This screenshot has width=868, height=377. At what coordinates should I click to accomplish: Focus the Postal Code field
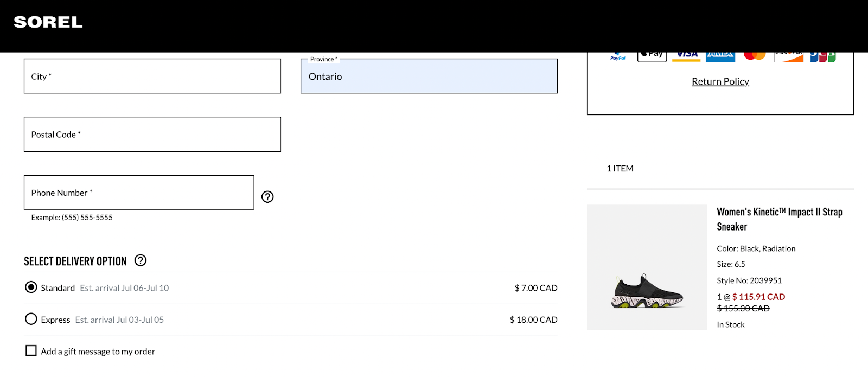(152, 135)
